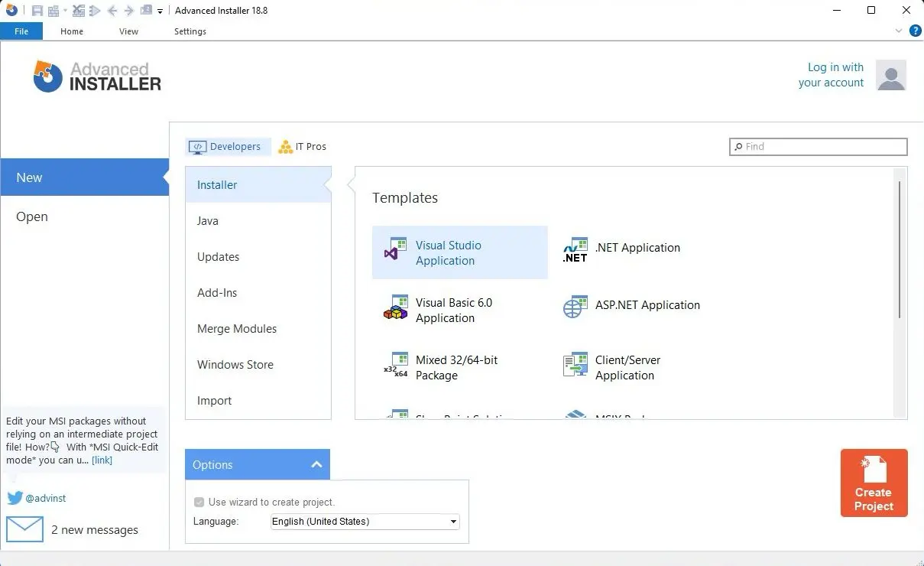Image resolution: width=924 pixels, height=566 pixels.
Task: Click the Advanced Installer logo
Action: [97, 76]
